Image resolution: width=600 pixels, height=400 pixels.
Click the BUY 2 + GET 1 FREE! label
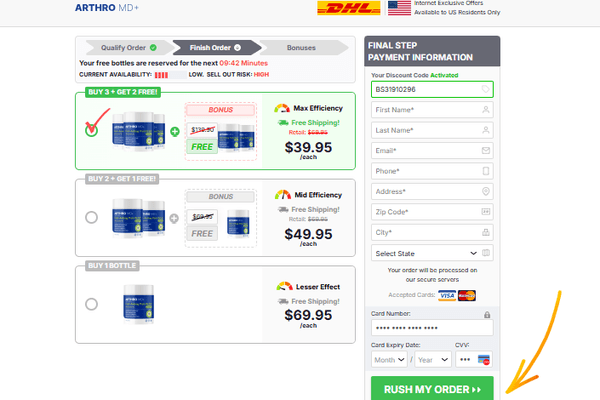(x=122, y=179)
